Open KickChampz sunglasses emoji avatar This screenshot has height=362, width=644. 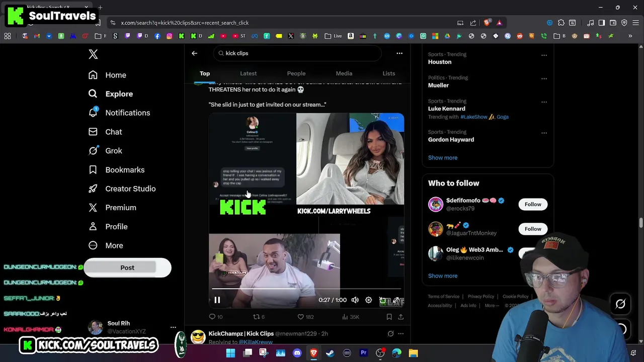point(198,337)
